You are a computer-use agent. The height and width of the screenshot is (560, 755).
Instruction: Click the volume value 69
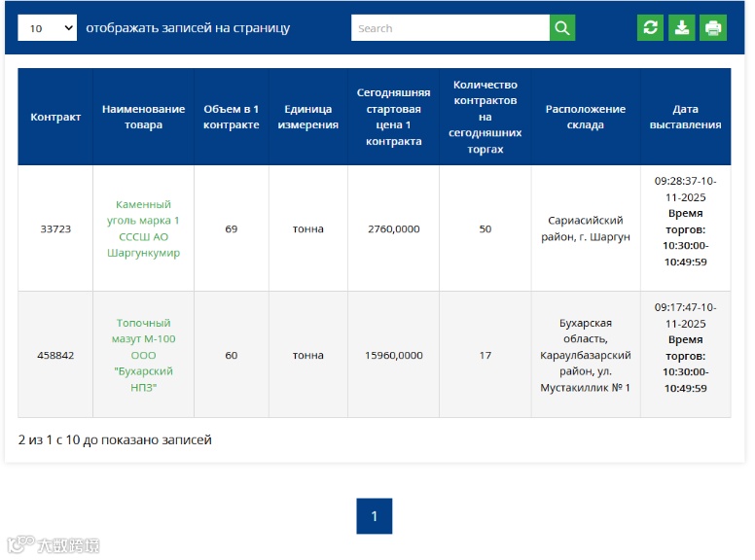232,228
